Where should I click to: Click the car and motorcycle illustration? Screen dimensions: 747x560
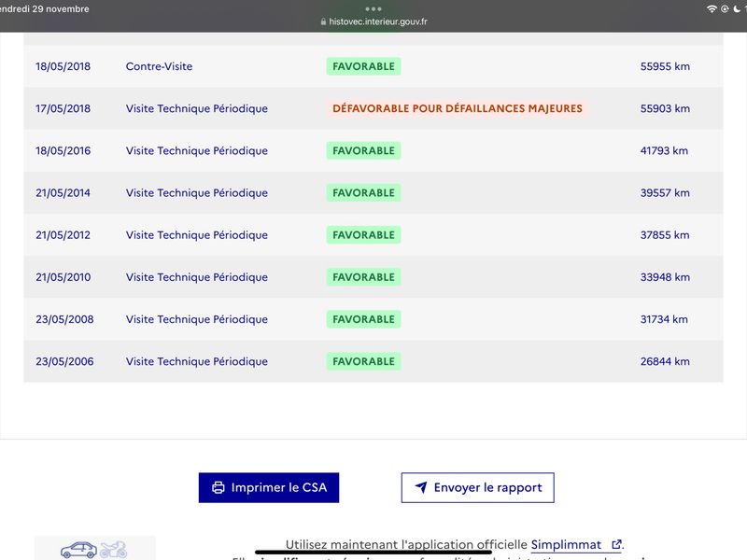click(x=94, y=550)
